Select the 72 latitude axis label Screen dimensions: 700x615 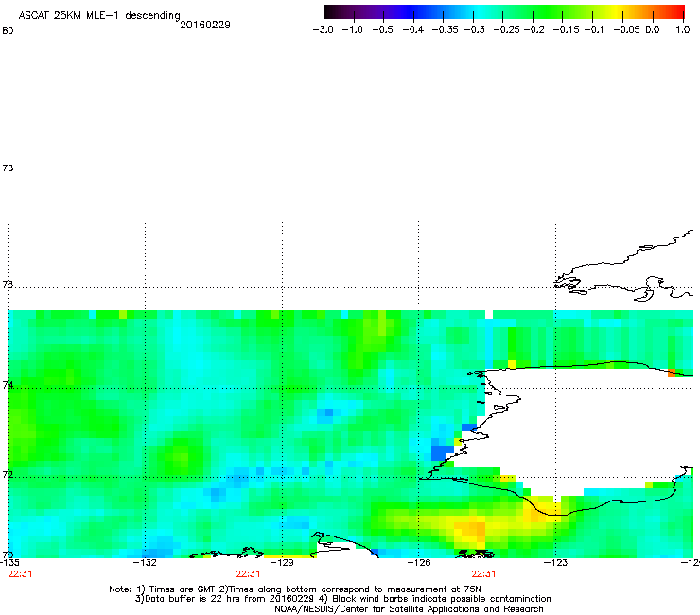[8, 474]
